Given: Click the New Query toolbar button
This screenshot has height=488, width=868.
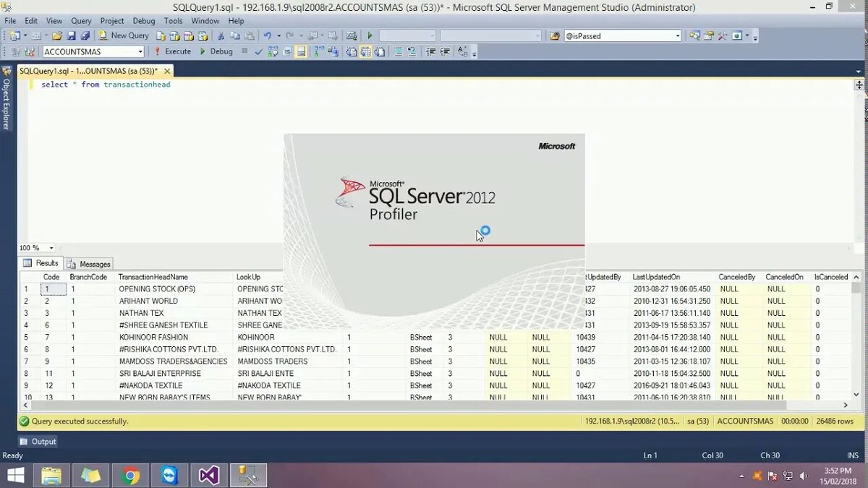Looking at the screenshot, I should (124, 35).
